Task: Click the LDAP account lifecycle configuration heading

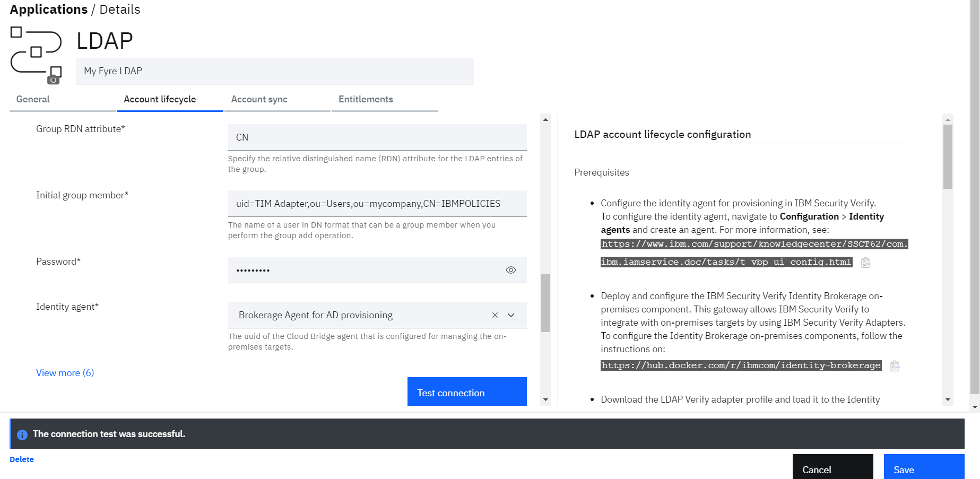Action: 663,135
